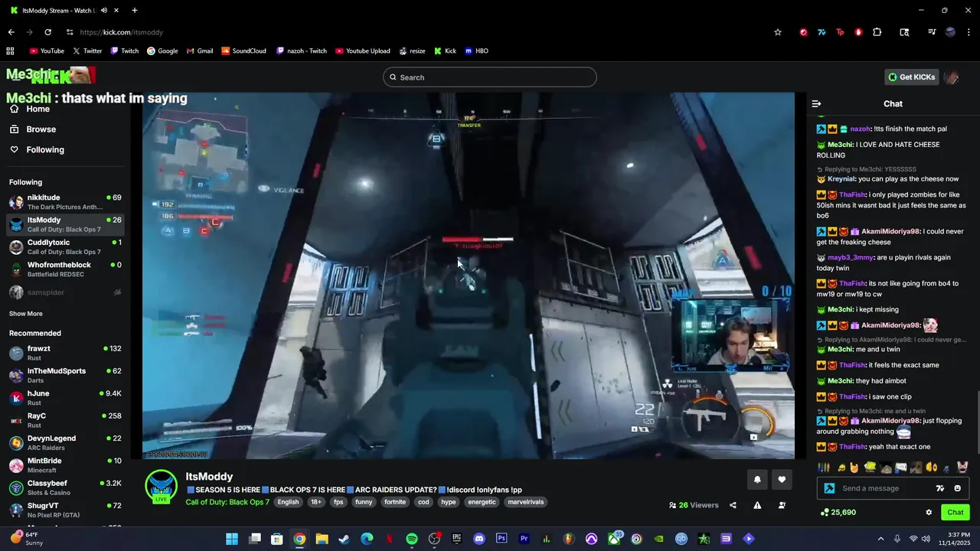Open the 7TV browser extension
The width and height of the screenshot is (980, 551).
click(822, 32)
